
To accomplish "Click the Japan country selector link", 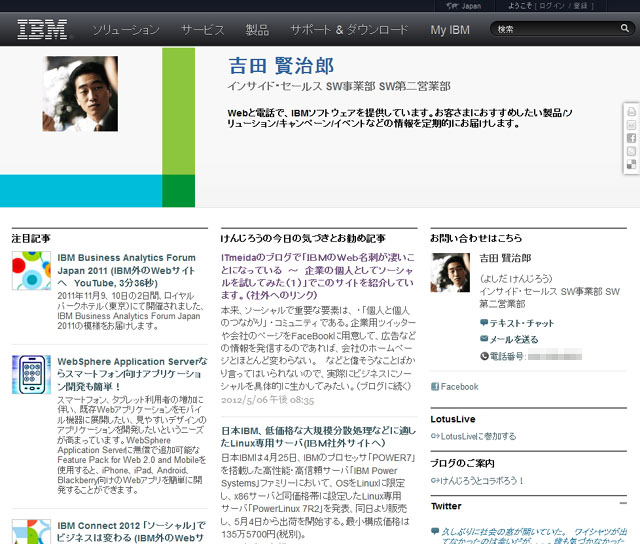I will (x=471, y=6).
